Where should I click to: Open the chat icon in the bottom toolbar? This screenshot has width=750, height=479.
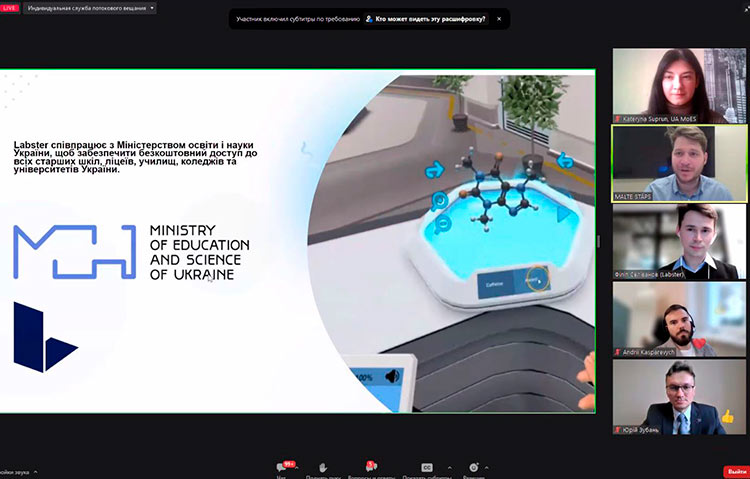click(x=282, y=466)
